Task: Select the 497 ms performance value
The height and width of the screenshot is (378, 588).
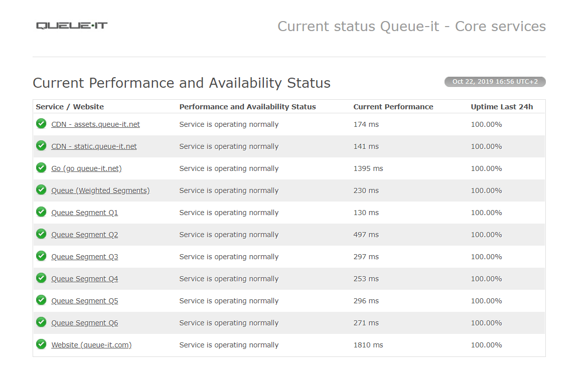Action: click(366, 235)
